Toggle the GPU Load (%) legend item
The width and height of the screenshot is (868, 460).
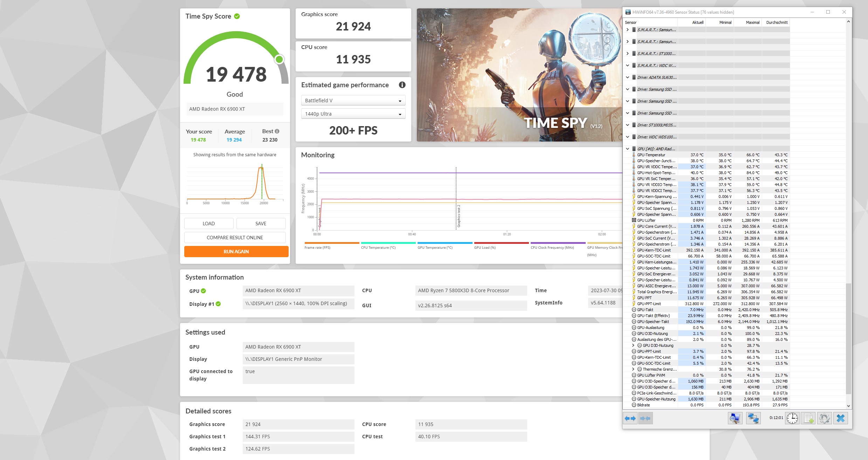tap(501, 246)
